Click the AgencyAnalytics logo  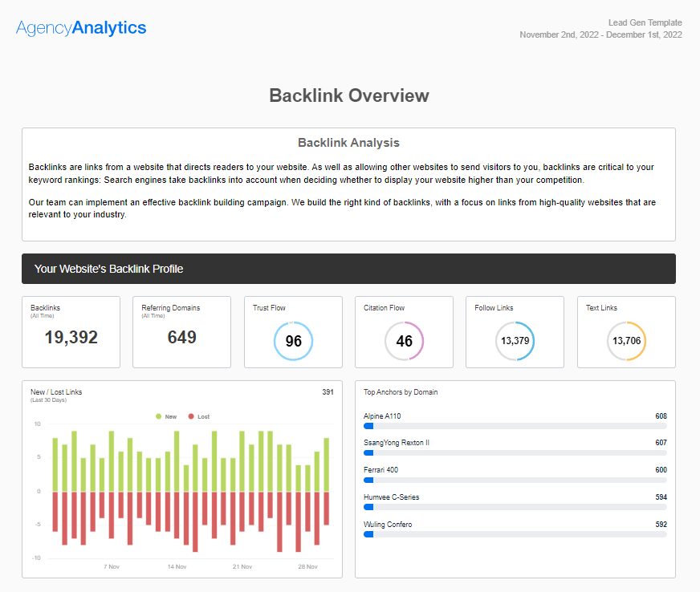pos(81,28)
